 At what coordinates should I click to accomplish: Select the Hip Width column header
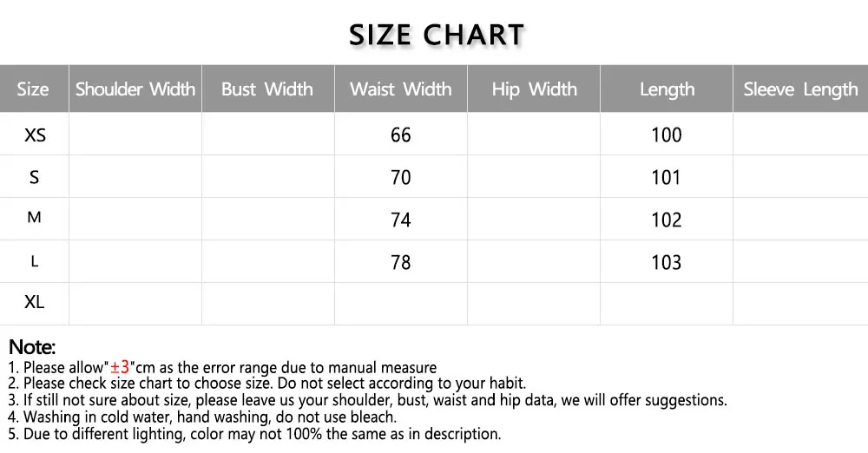click(x=534, y=89)
